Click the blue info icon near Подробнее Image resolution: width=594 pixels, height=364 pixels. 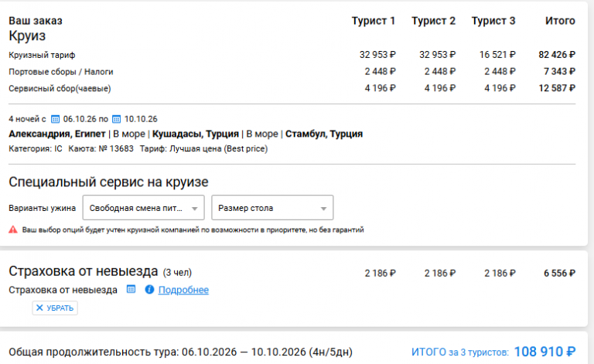pos(149,290)
